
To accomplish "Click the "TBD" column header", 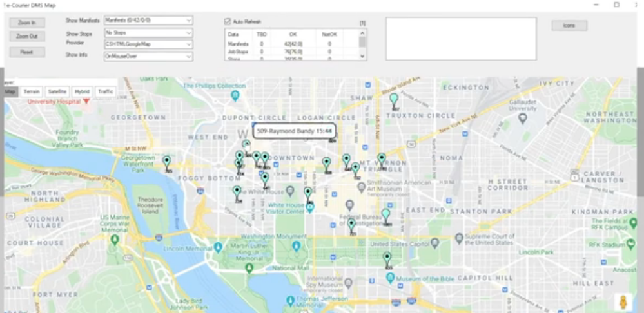I will [262, 35].
